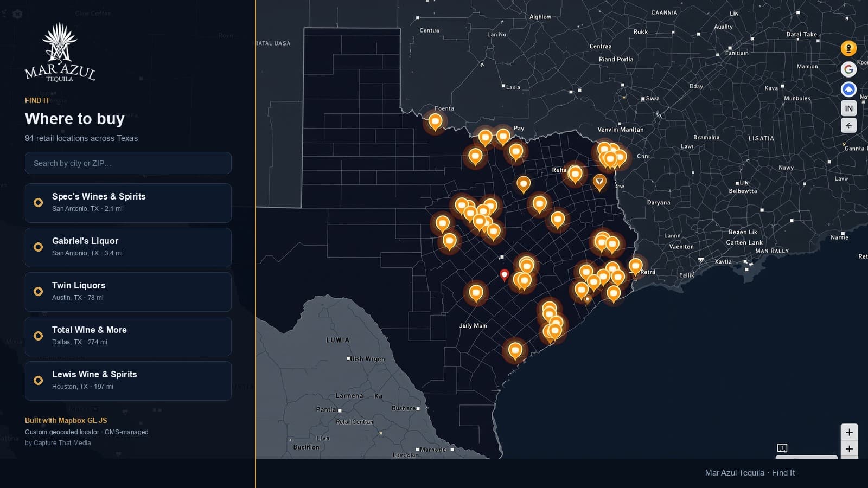
Task: Open the Spec's Wines & Spirits location card
Action: pos(128,203)
